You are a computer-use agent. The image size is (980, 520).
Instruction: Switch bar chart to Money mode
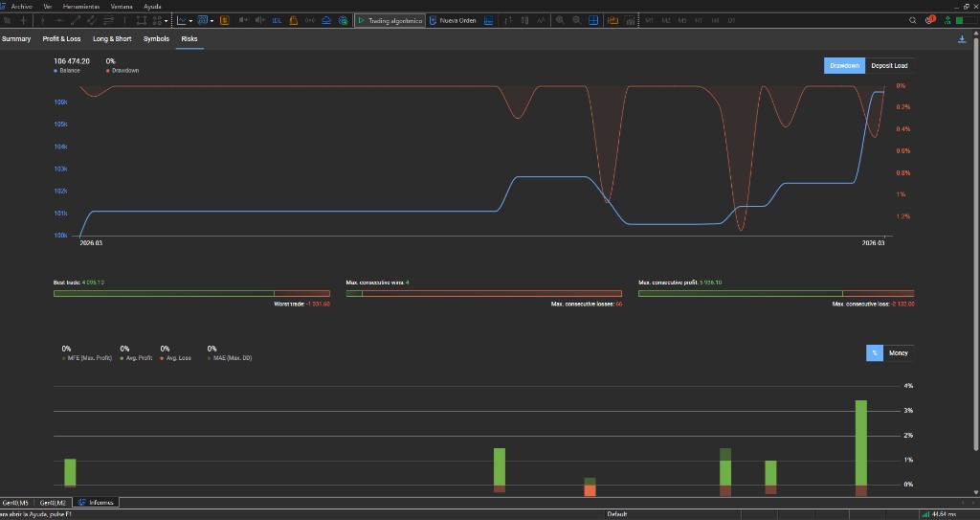click(898, 353)
